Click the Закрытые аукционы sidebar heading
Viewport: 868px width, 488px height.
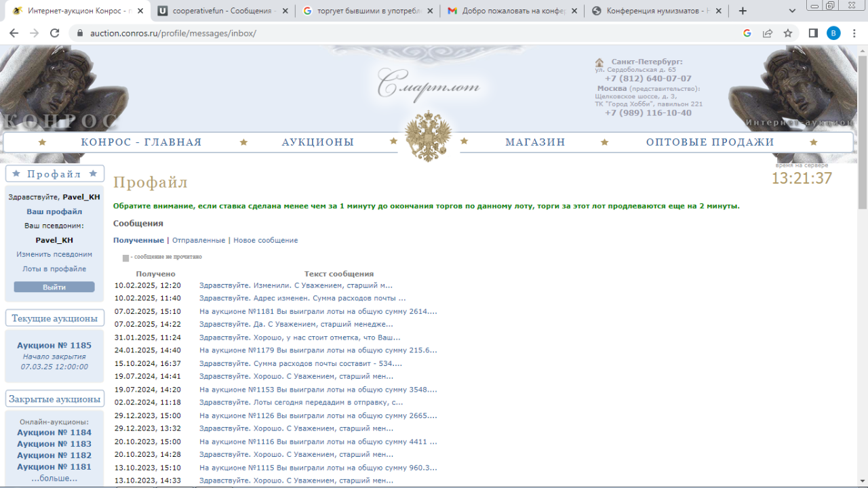(54, 399)
